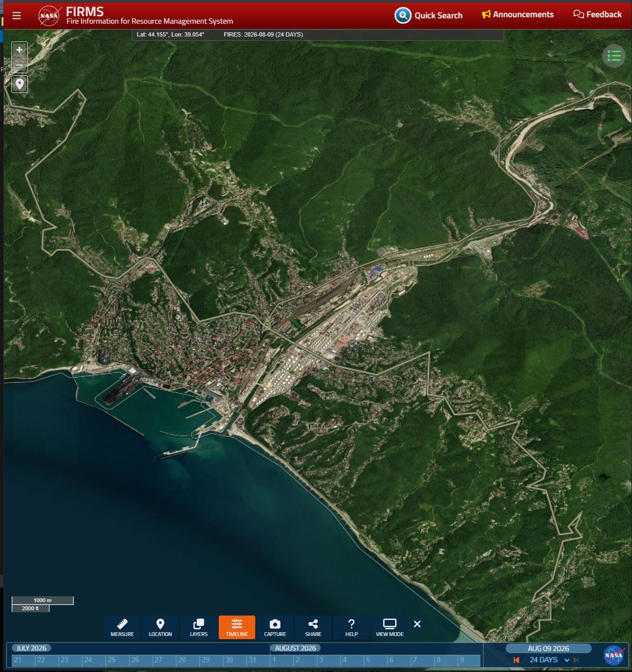The width and height of the screenshot is (632, 672).
Task: Open the Share tool
Action: click(x=313, y=627)
